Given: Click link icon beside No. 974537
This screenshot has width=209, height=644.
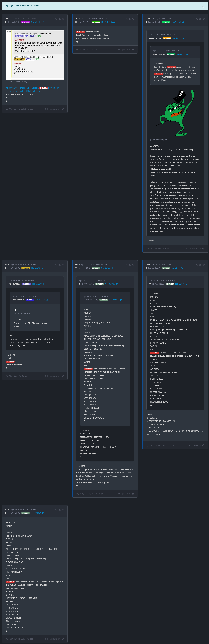Looking at the screenshot, I should [x=184, y=22].
